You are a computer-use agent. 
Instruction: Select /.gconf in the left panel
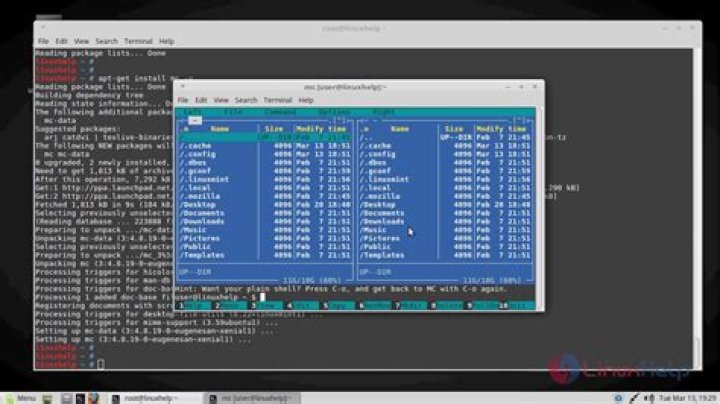(264, 171)
